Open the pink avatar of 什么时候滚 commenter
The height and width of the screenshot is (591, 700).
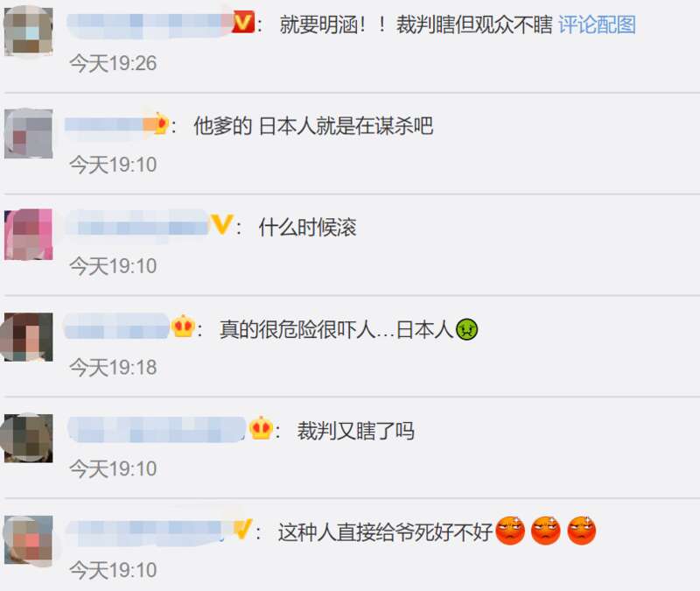(29, 235)
